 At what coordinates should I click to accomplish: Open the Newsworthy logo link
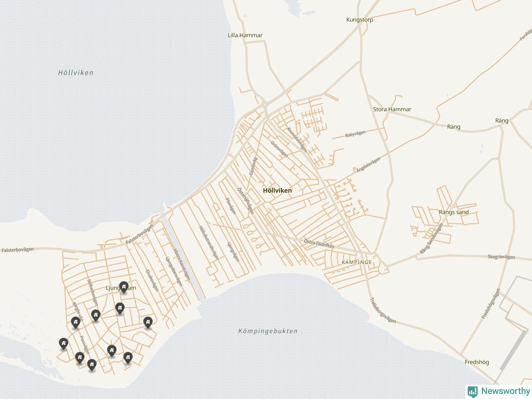(x=499, y=391)
